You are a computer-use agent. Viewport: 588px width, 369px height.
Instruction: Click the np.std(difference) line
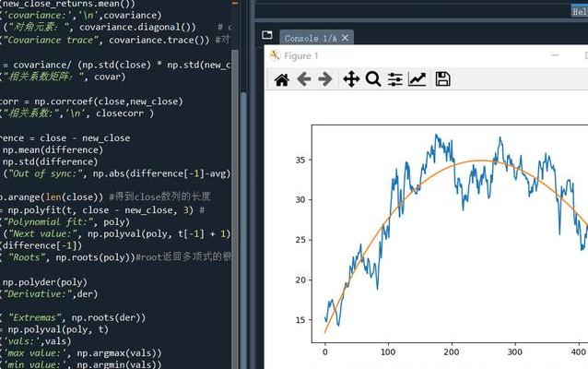49,161
